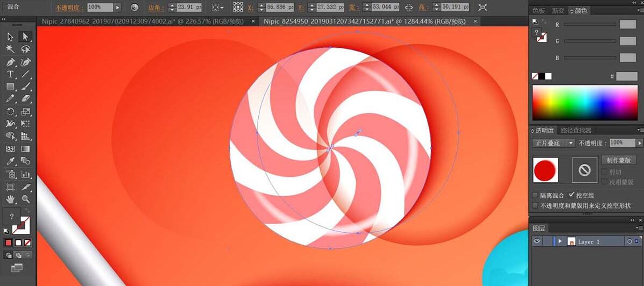Select the Pen tool

[11, 62]
